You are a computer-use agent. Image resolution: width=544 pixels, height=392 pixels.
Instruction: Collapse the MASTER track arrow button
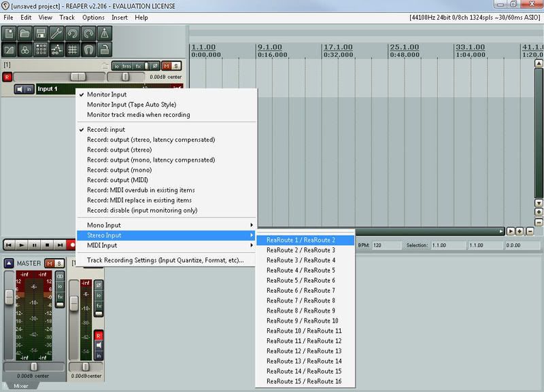[x=8, y=263]
